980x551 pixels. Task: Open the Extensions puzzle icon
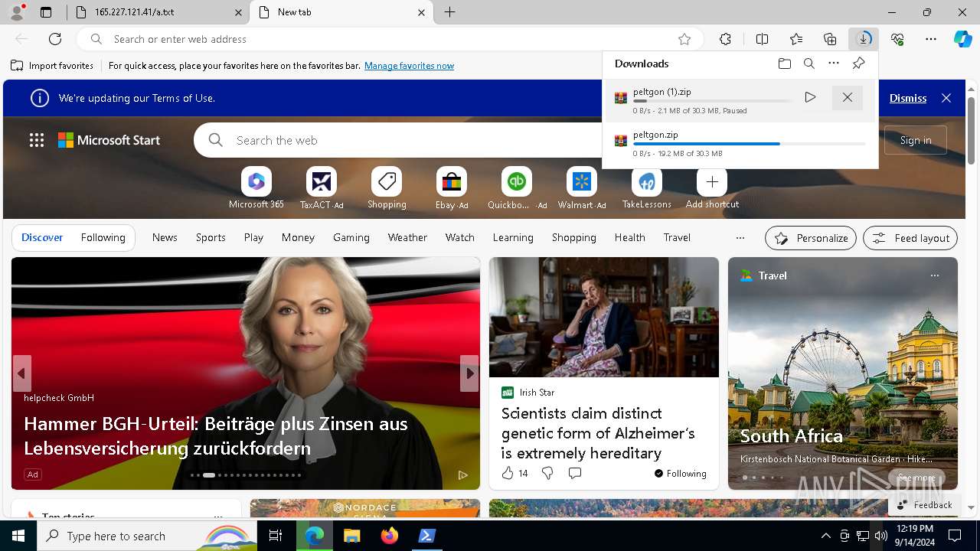click(725, 39)
